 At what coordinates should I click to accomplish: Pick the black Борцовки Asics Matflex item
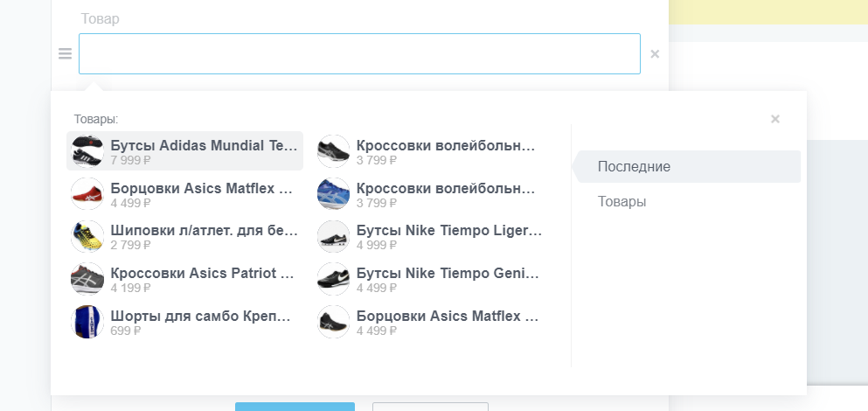click(x=431, y=321)
